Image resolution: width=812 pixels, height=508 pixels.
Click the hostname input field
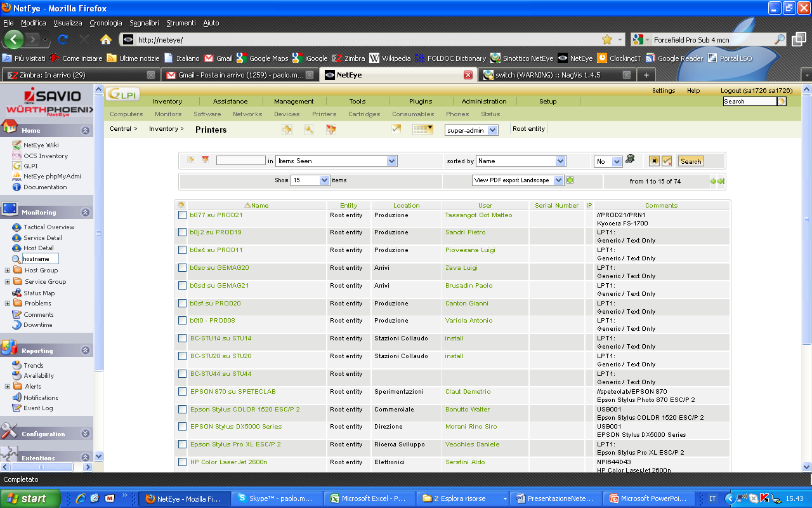(x=40, y=259)
